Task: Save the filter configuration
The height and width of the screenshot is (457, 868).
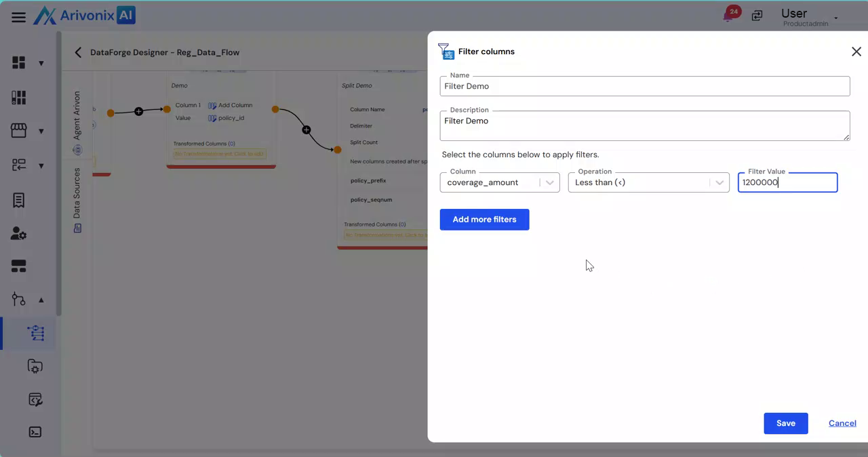Action: [x=785, y=423]
